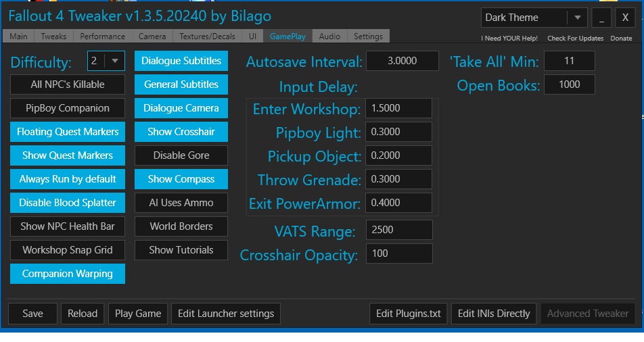
Task: Toggle the Dialogue Subtitles option
Action: pyautogui.click(x=181, y=61)
